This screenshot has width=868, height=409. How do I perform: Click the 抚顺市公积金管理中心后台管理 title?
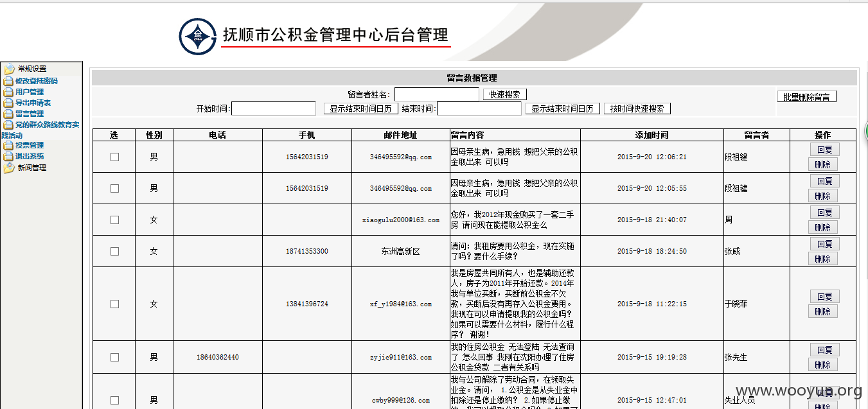(x=335, y=35)
